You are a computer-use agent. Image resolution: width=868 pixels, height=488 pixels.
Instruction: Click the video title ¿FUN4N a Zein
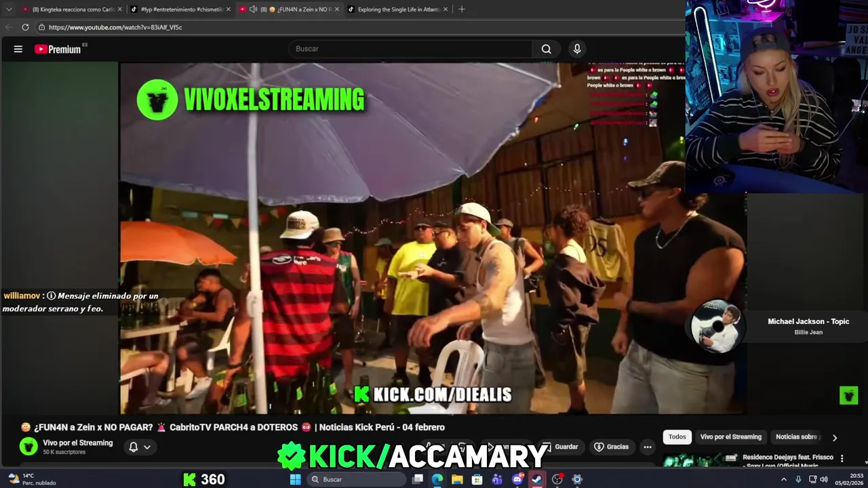[x=233, y=427]
